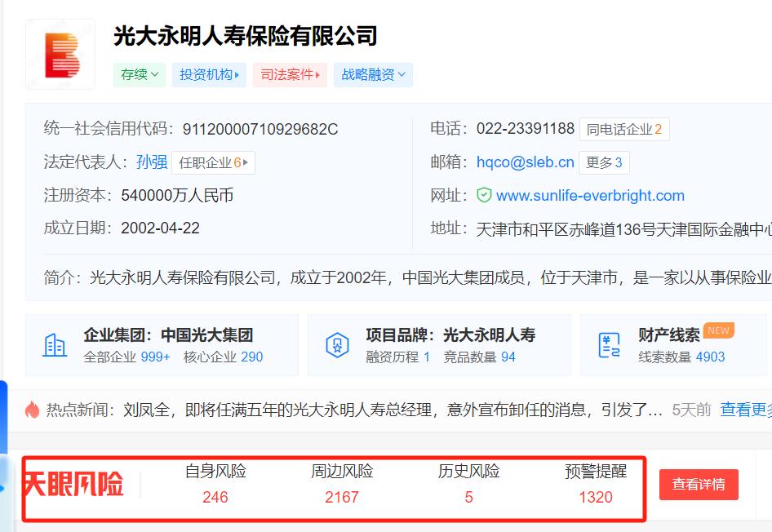This screenshot has height=532, width=772.
Task: Open 历史风险 5 details
Action: pos(468,484)
